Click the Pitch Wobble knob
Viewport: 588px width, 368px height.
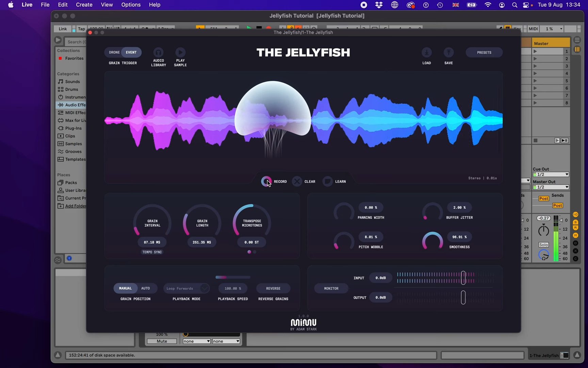pyautogui.click(x=344, y=241)
